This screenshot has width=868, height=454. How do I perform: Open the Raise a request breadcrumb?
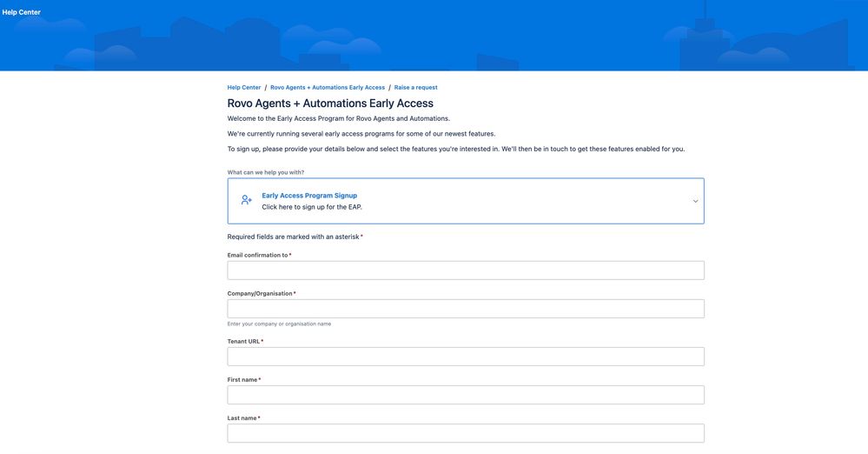[x=415, y=88]
